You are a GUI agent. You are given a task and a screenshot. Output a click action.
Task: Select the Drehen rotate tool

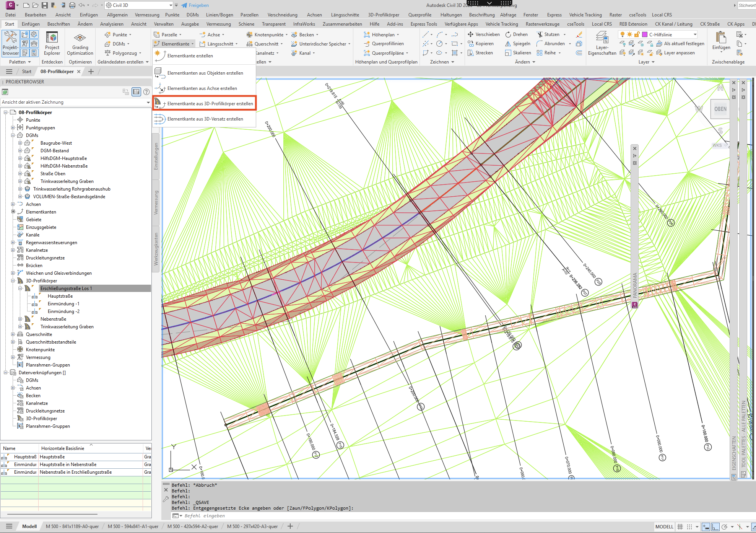coord(516,34)
